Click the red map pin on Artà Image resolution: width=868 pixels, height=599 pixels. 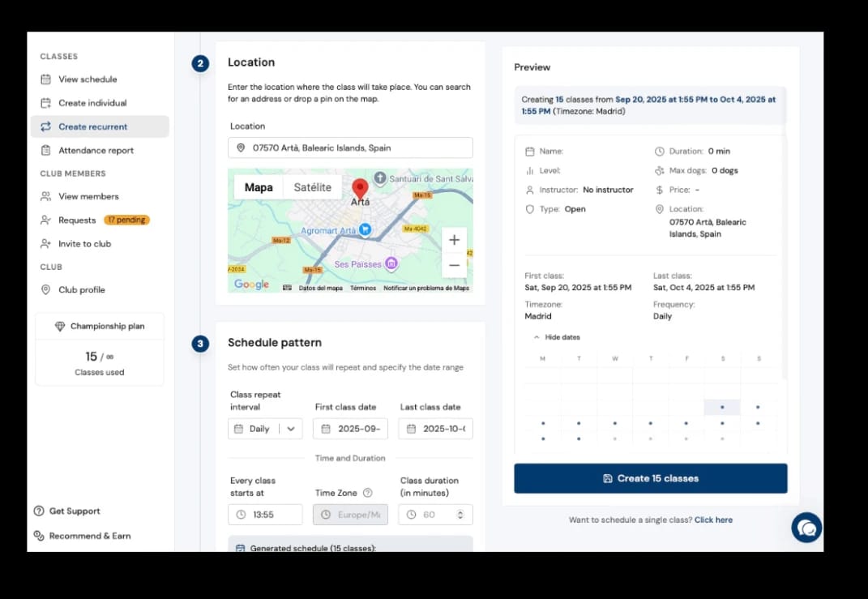pos(361,189)
